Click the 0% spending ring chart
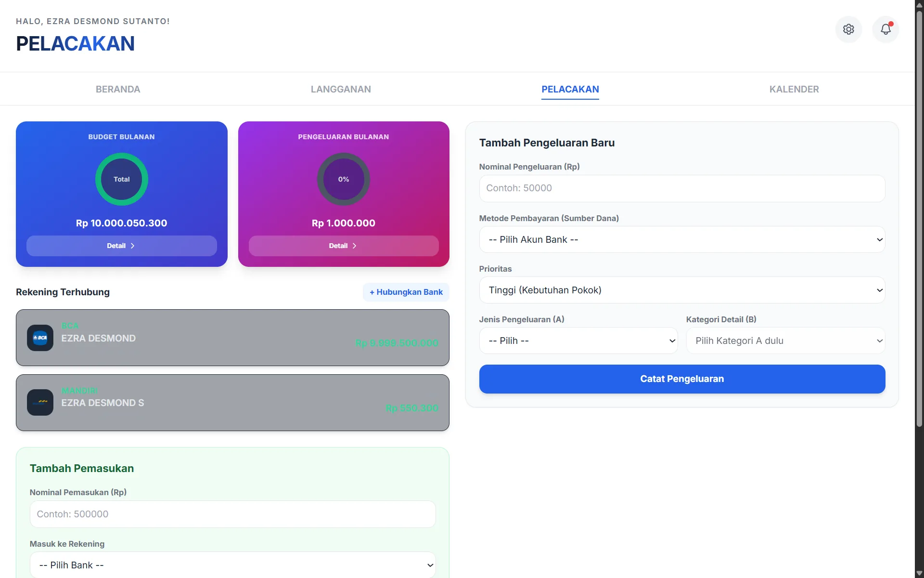Image resolution: width=924 pixels, height=578 pixels. [344, 179]
